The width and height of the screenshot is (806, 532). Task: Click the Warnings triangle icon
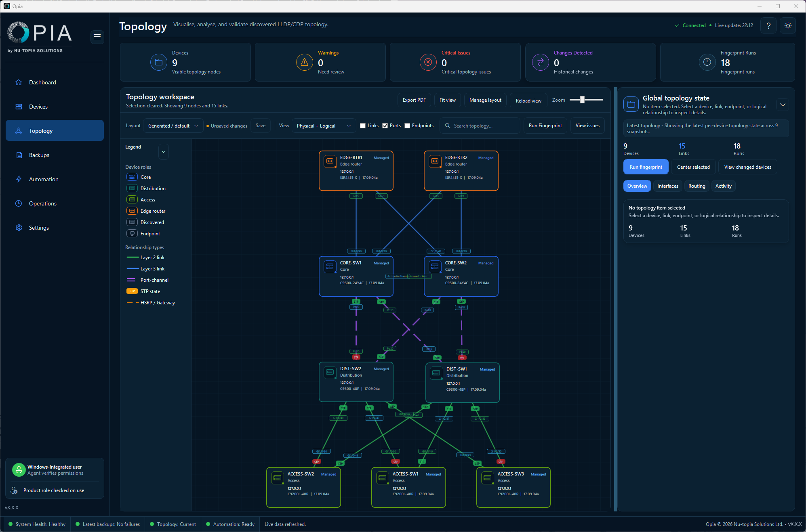[305, 62]
